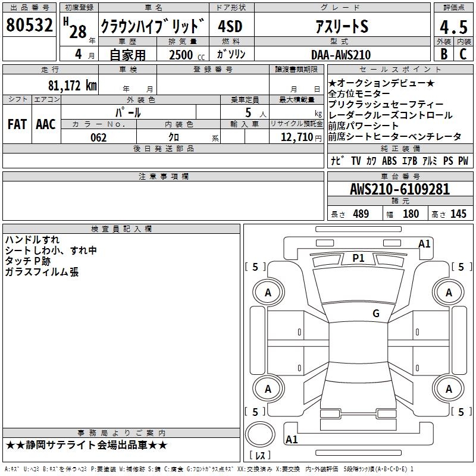Select the exterior grade B cell
476x476 pixels.
tap(443, 54)
